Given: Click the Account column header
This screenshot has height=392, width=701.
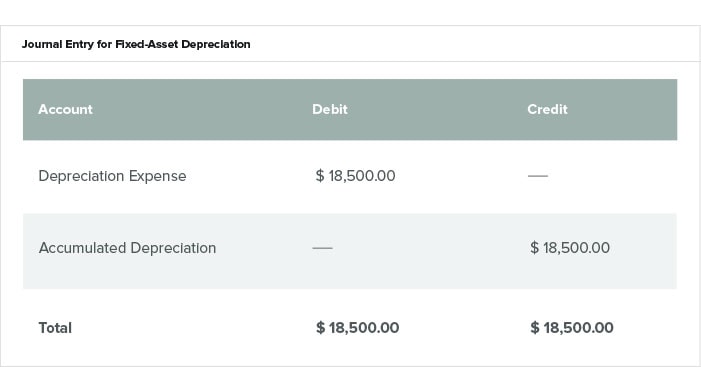Looking at the screenshot, I should (x=65, y=110).
